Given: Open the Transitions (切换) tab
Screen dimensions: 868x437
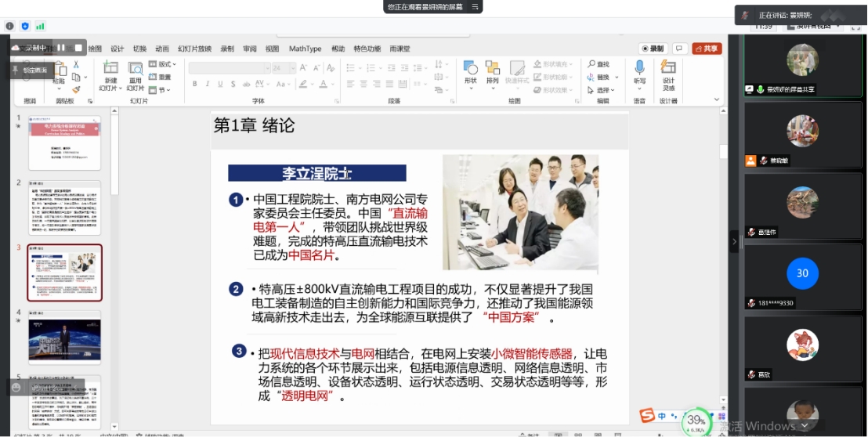Looking at the screenshot, I should pos(139,49).
